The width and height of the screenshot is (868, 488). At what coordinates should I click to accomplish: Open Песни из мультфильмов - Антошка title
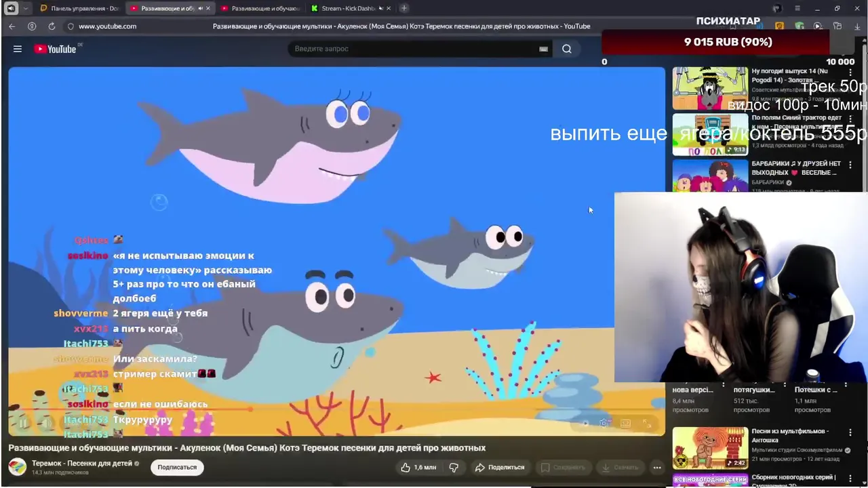(x=790, y=435)
